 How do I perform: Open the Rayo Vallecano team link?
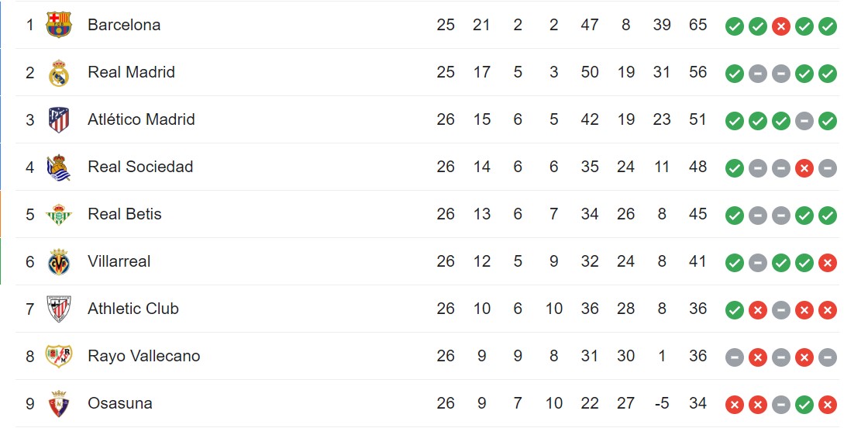click(143, 356)
